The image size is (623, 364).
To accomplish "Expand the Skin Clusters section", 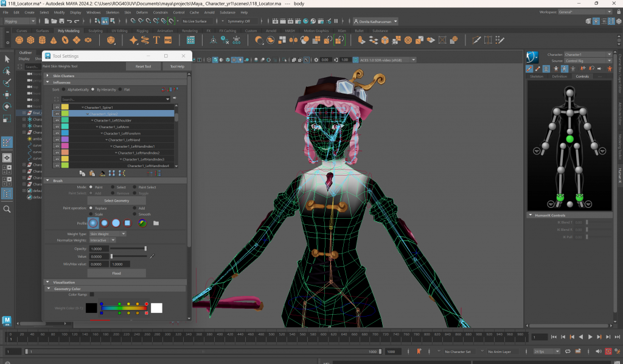I will [47, 75].
